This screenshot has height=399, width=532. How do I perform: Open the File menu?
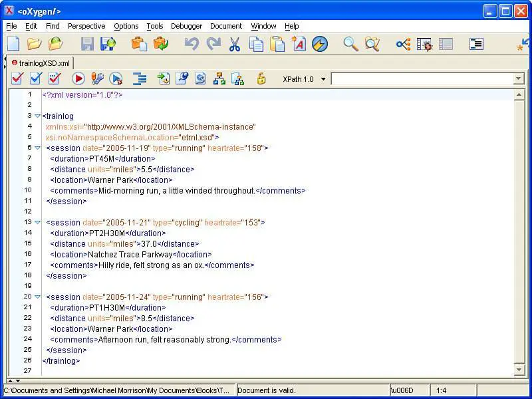[x=11, y=26]
